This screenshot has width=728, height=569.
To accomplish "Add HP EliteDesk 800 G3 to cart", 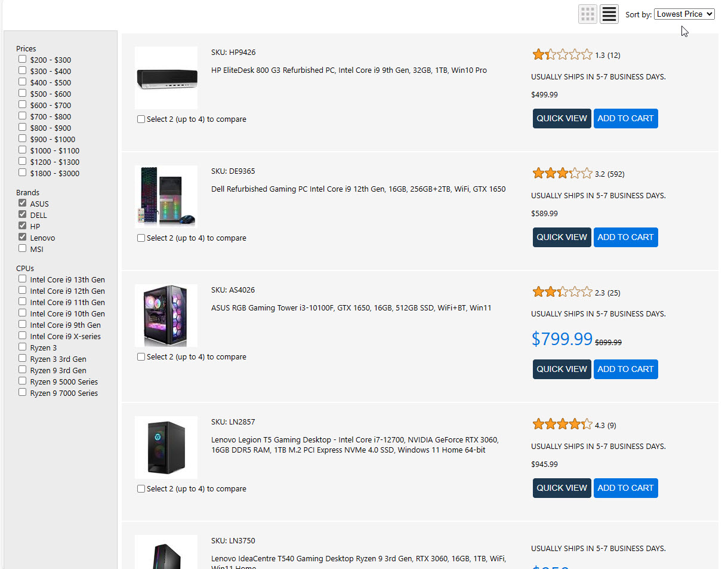I will tap(625, 118).
